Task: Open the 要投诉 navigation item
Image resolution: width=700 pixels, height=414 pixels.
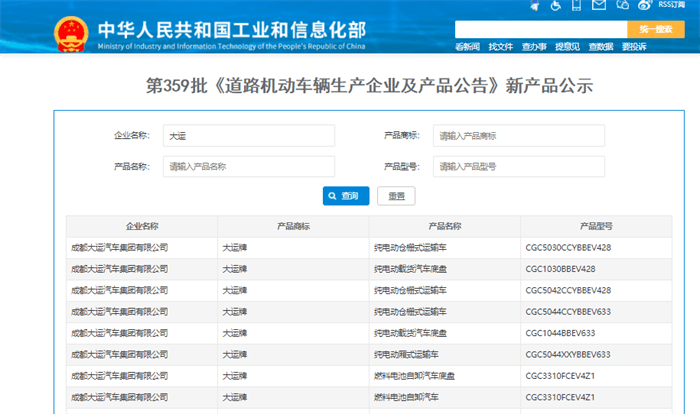Action: point(634,47)
